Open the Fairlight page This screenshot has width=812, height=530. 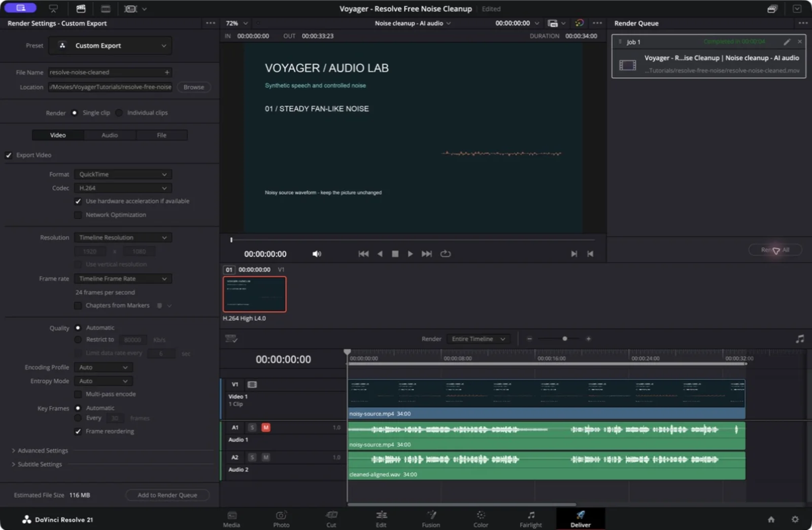click(530, 519)
